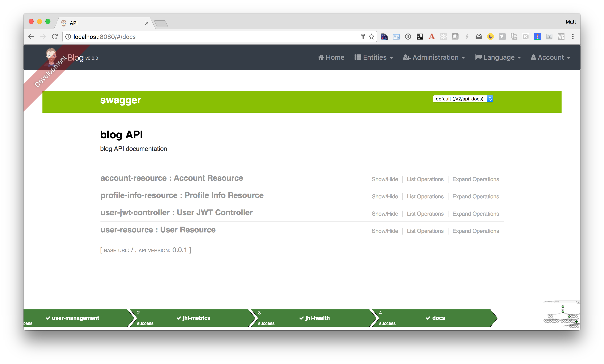Click the jhi-metrics progress step
The width and height of the screenshot is (604, 364).
193,318
